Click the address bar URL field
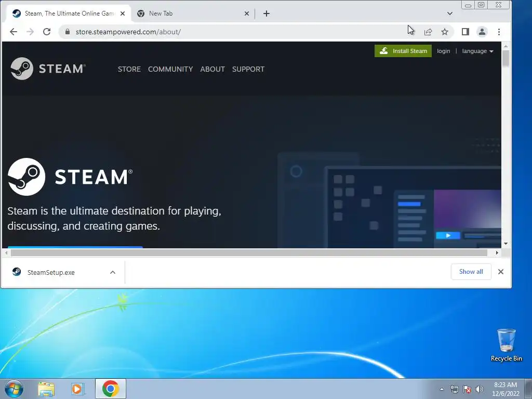The height and width of the screenshot is (399, 532). [x=237, y=32]
